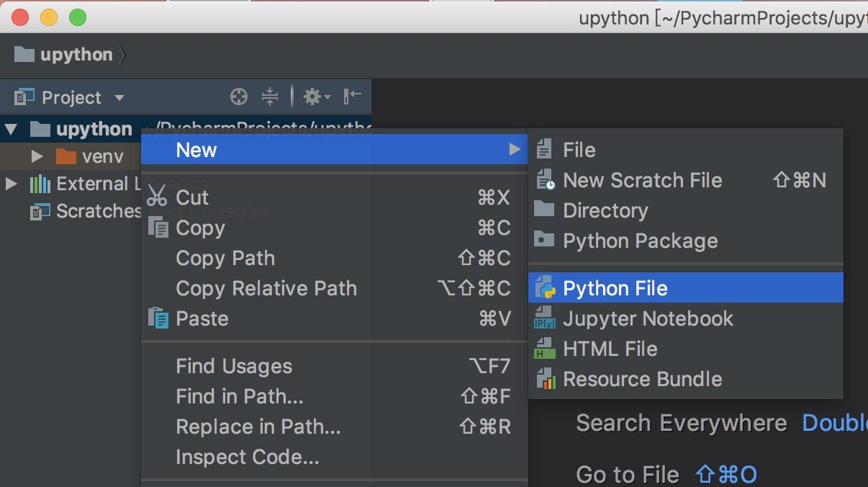Select Find in Path from the menu
This screenshot has height=487, width=868.
pyautogui.click(x=239, y=396)
